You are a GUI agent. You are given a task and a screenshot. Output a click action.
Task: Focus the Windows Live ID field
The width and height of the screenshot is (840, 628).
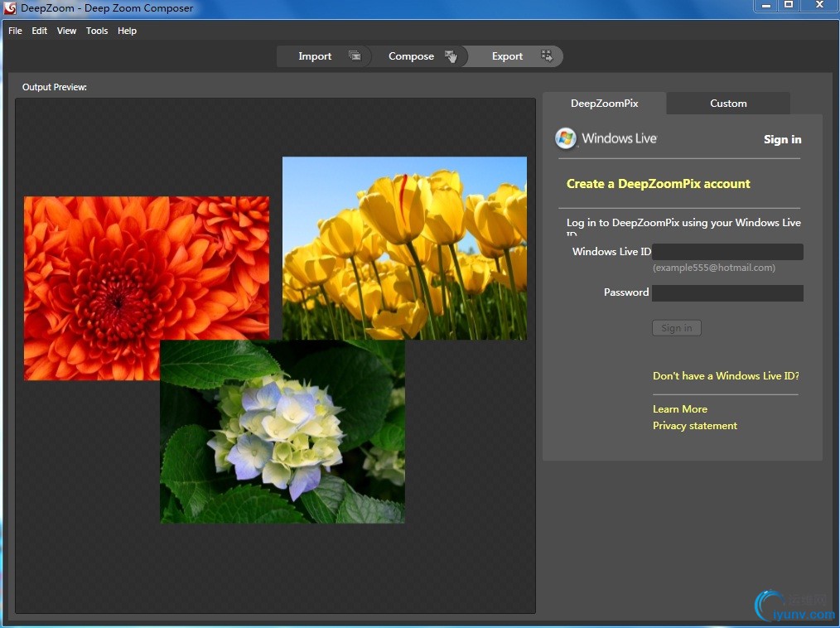pyautogui.click(x=727, y=252)
